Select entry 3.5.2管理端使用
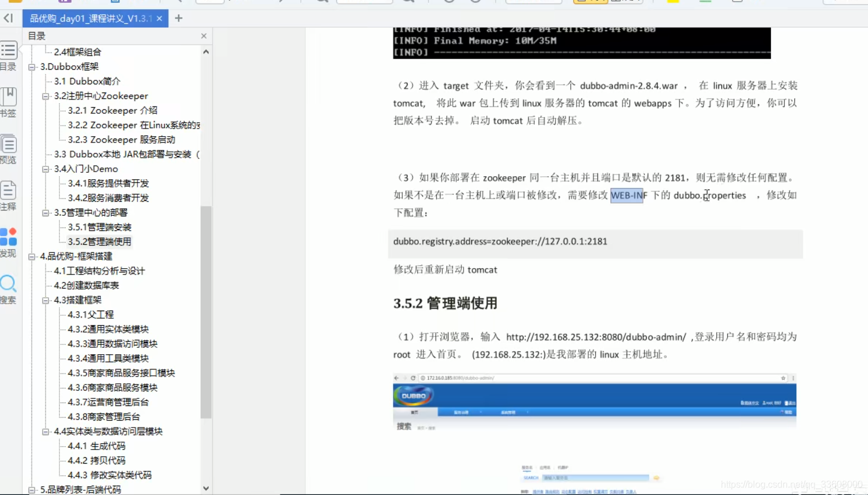868x495 pixels. point(99,241)
